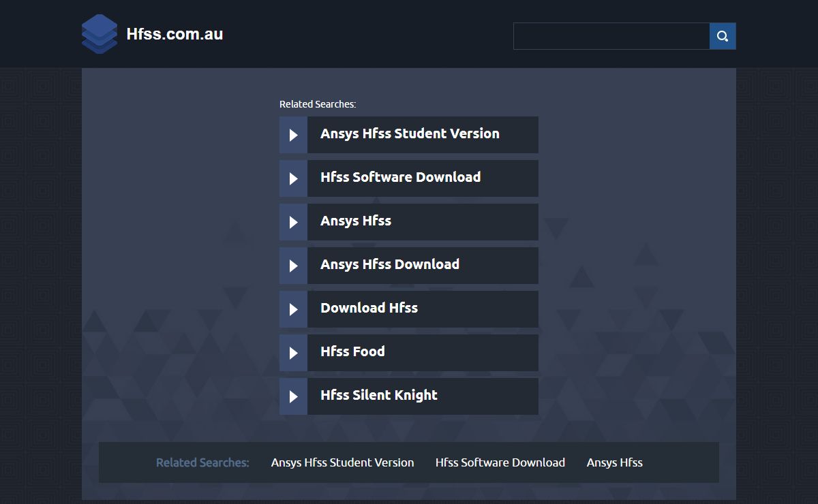This screenshot has height=504, width=818.
Task: Click the 'Related Searches:' heading above the list
Action: click(x=318, y=104)
